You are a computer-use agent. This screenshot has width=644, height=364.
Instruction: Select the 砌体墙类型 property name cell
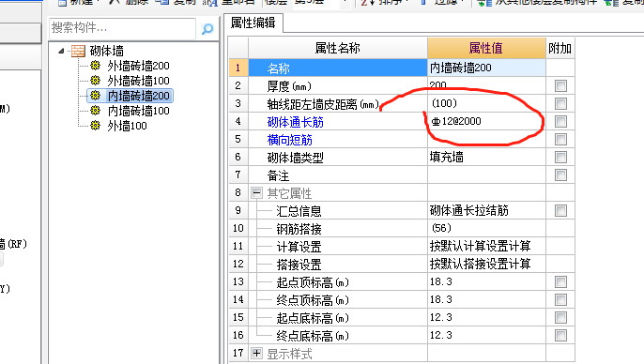[338, 158]
